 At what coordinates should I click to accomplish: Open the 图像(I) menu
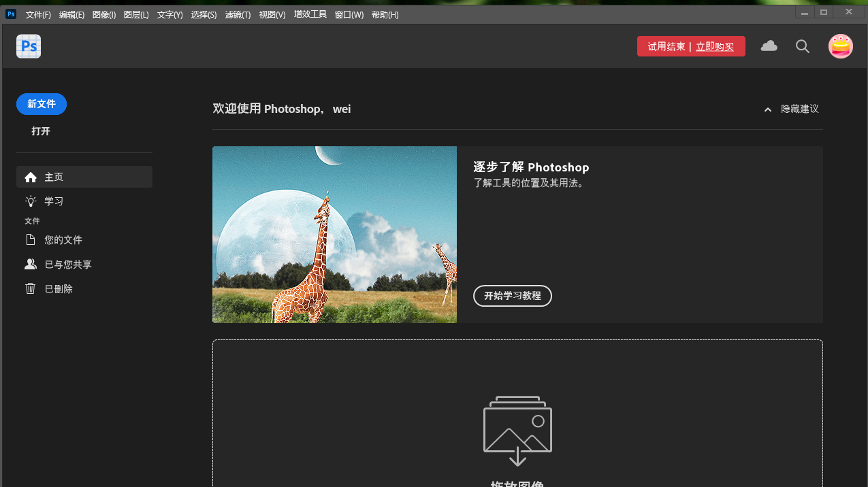pos(104,14)
